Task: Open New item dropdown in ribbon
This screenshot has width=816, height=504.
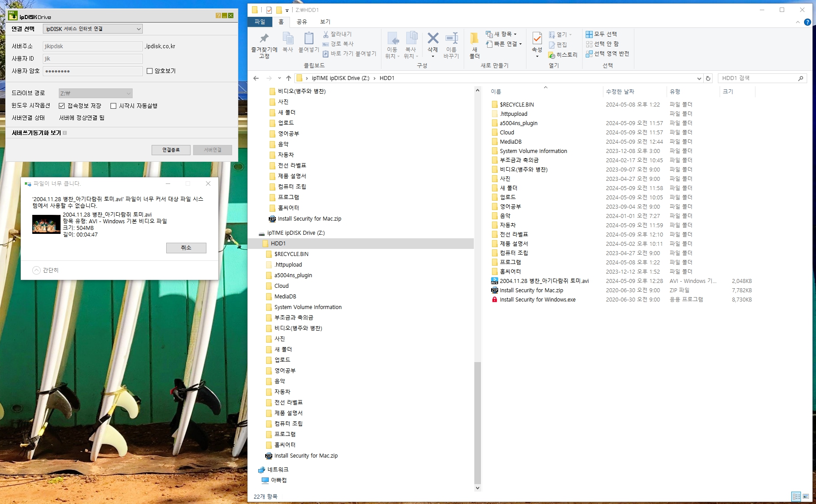Action: click(x=501, y=34)
